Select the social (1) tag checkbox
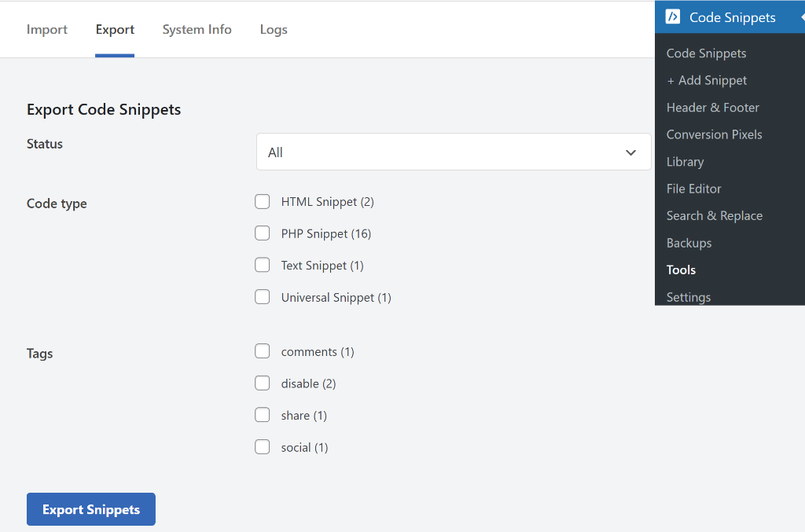Viewport: 805px width, 532px height. (x=263, y=447)
